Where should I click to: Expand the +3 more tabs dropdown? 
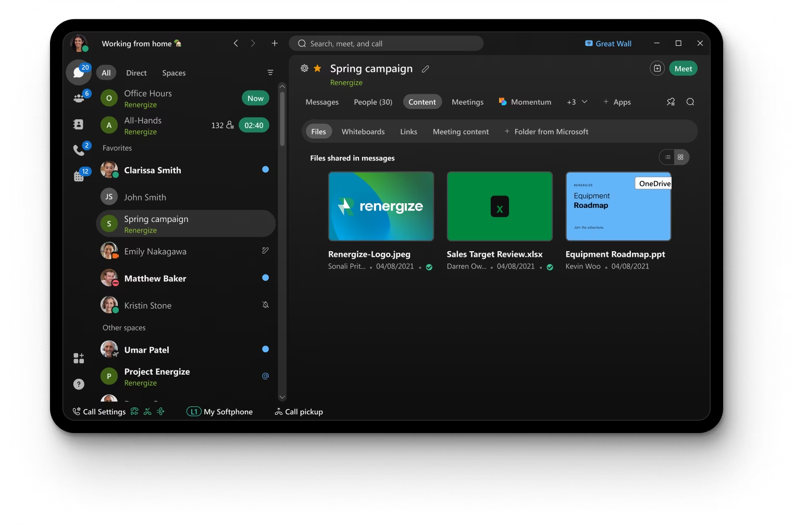pyautogui.click(x=577, y=102)
